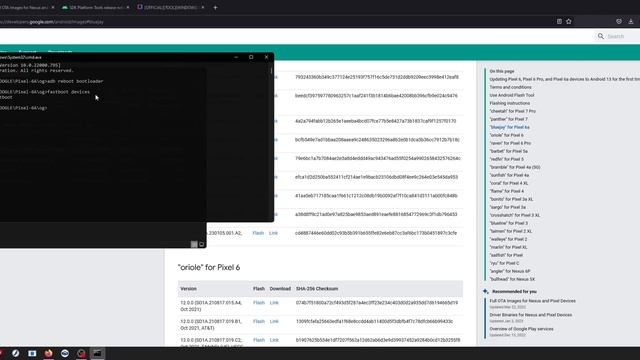This screenshot has width=640, height=360.
Task: Go to Terms and conditions section
Action: click(x=510, y=87)
